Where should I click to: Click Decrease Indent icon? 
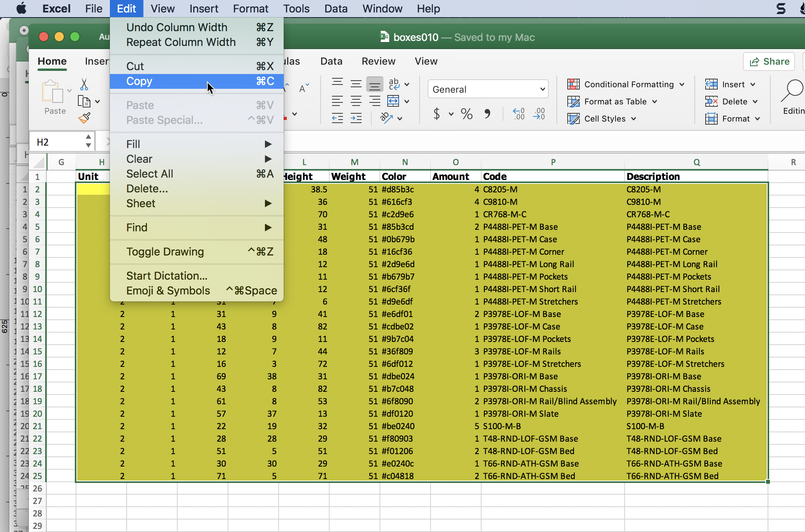[337, 118]
